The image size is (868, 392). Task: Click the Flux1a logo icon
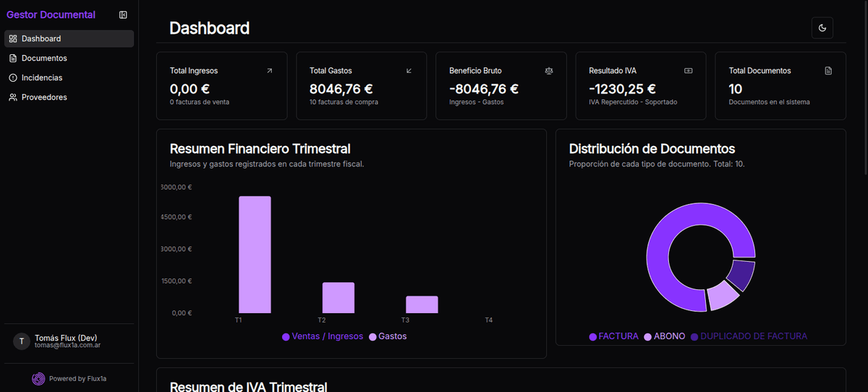coord(38,378)
